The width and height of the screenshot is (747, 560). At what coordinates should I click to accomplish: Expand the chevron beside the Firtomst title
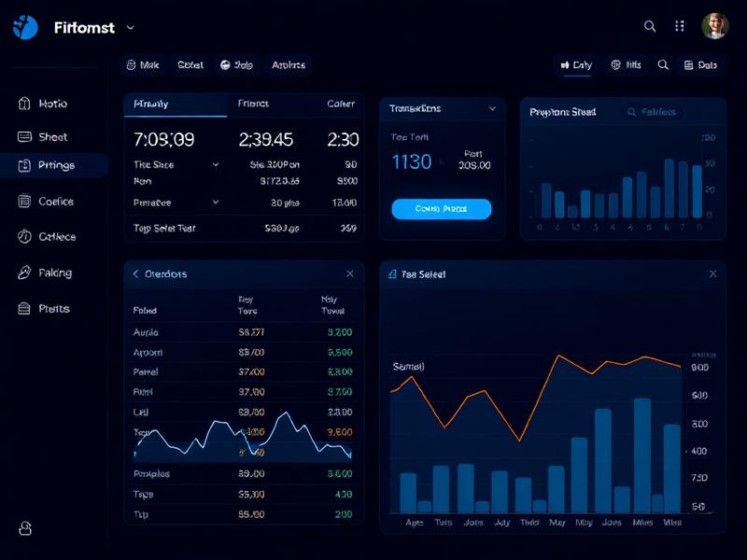(x=131, y=28)
